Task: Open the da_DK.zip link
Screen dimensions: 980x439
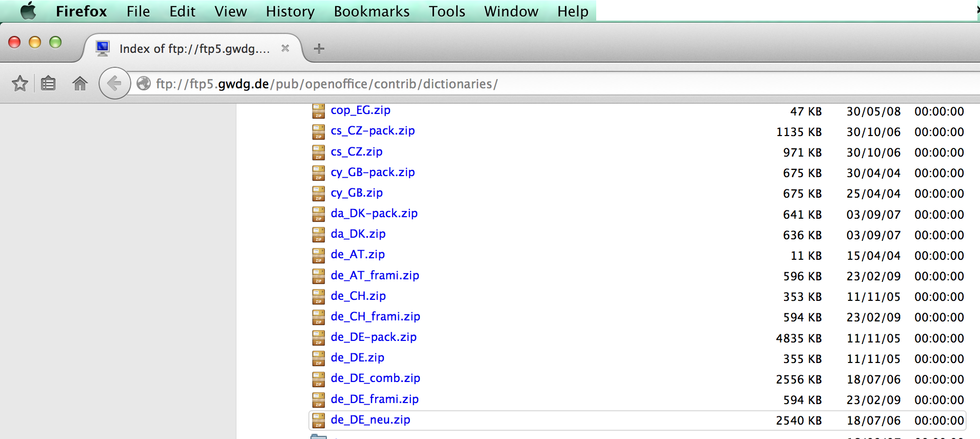Action: click(358, 234)
